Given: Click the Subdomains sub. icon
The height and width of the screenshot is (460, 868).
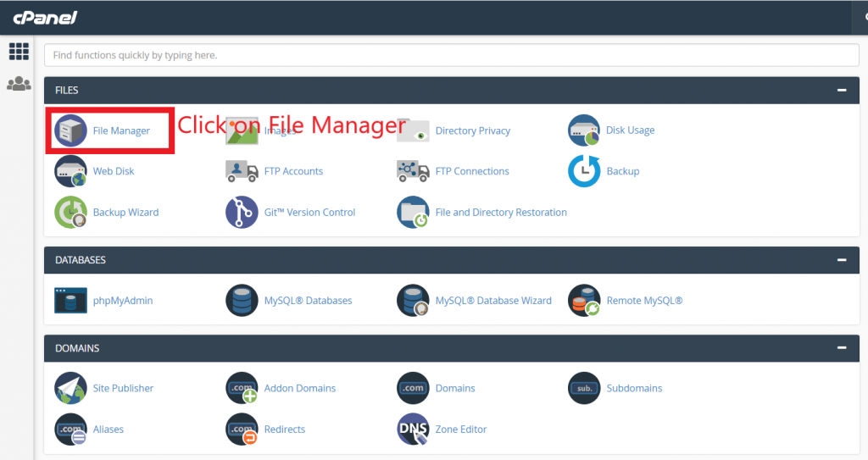Looking at the screenshot, I should pos(584,388).
